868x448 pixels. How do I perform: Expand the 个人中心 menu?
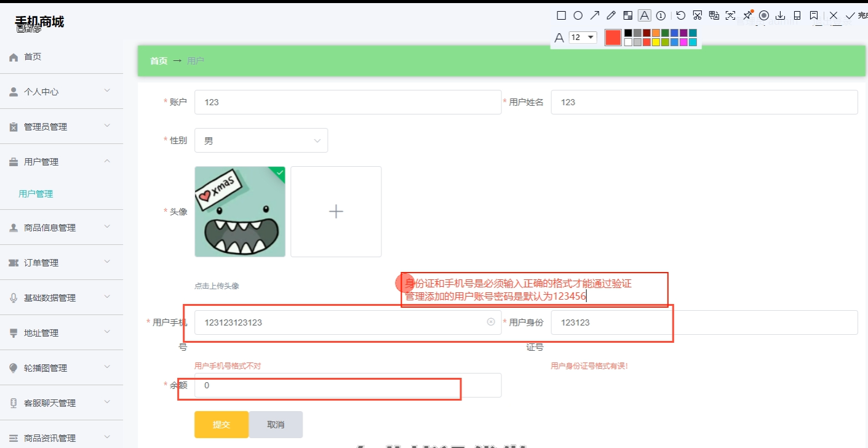coord(62,92)
